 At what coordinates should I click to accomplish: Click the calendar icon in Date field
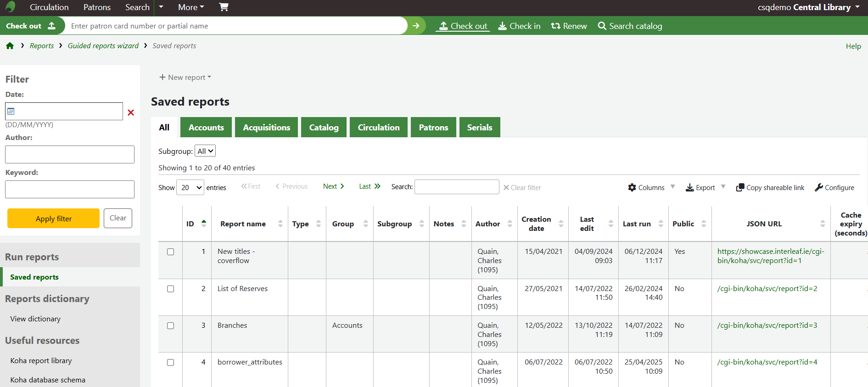click(11, 112)
